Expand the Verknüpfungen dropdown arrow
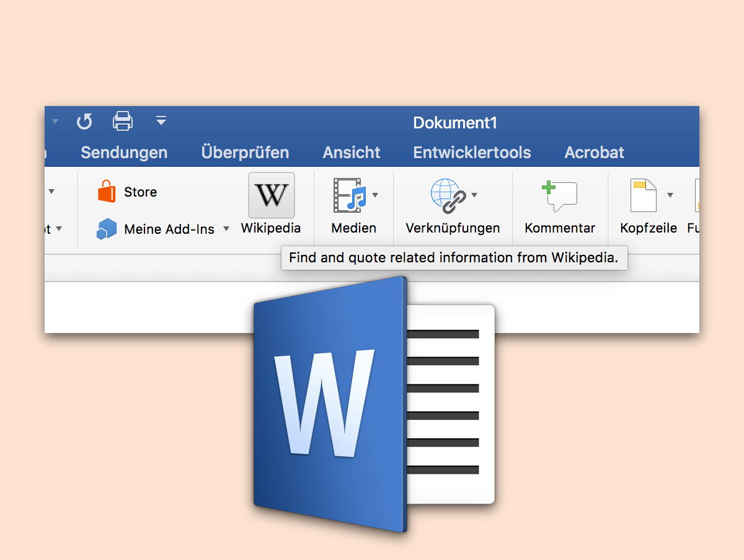 pos(474,195)
